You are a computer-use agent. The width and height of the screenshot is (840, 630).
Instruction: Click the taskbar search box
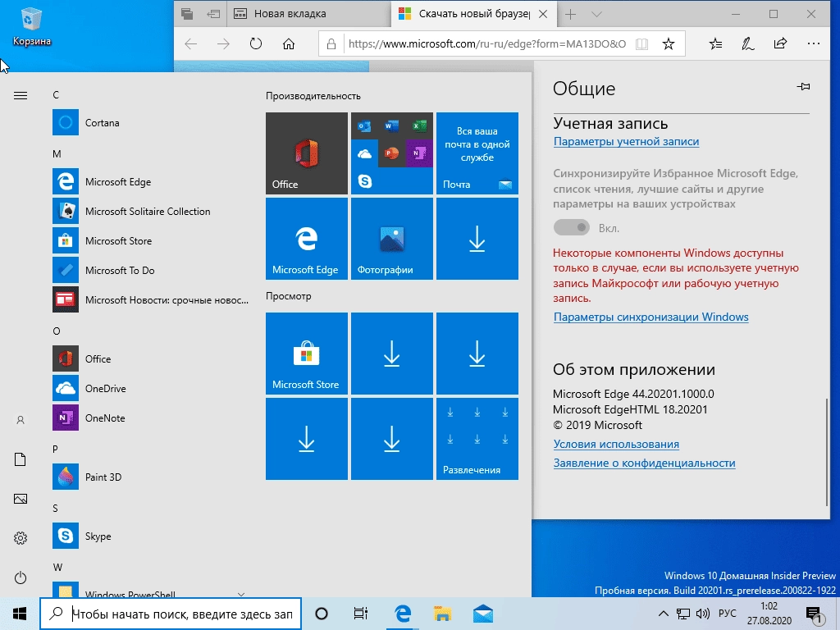[x=171, y=614]
